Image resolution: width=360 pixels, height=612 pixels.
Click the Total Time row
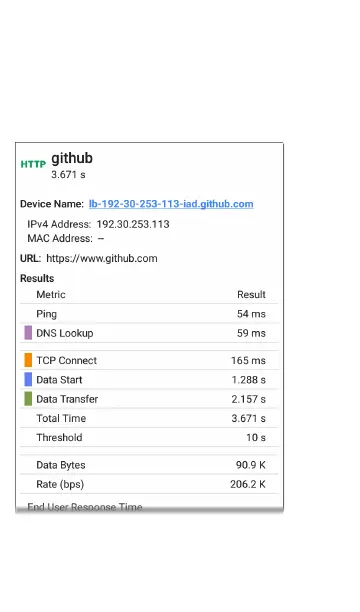pos(149,418)
